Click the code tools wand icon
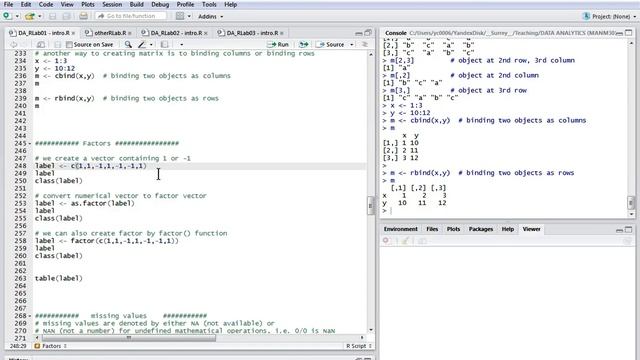Viewport: 640px width, 360px height. click(x=142, y=44)
